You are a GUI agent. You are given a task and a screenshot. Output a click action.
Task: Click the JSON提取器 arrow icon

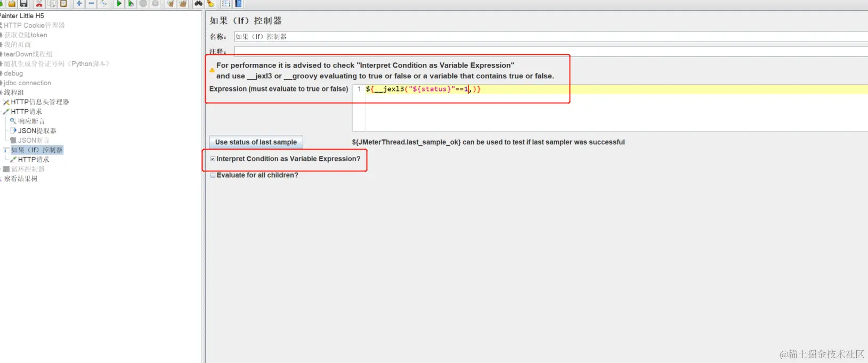(13, 131)
